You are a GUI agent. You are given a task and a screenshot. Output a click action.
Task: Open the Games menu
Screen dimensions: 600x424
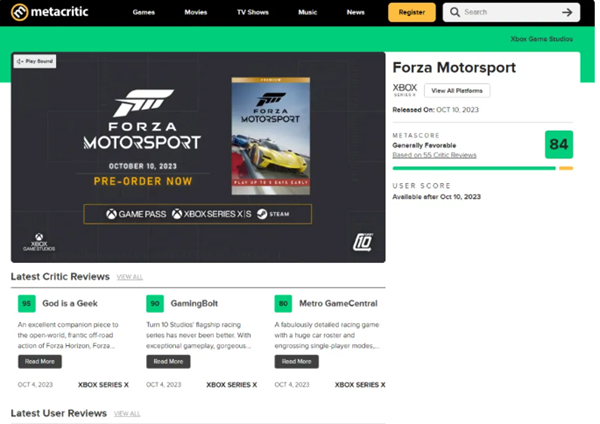143,13
